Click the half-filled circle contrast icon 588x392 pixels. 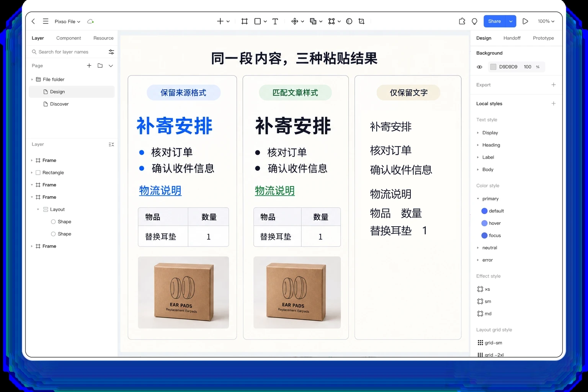349,21
